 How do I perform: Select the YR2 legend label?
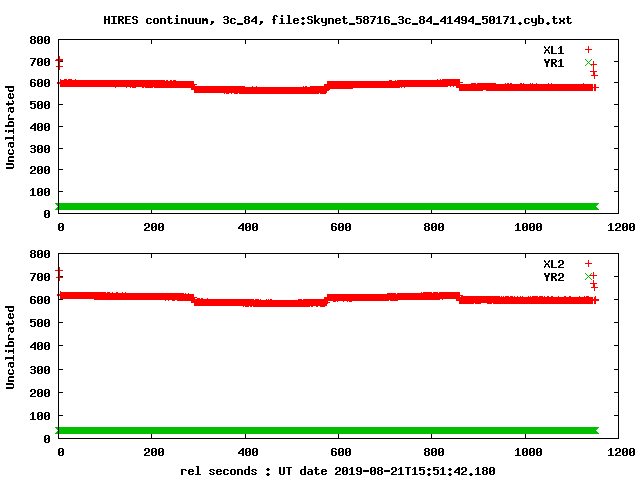pyautogui.click(x=553, y=277)
